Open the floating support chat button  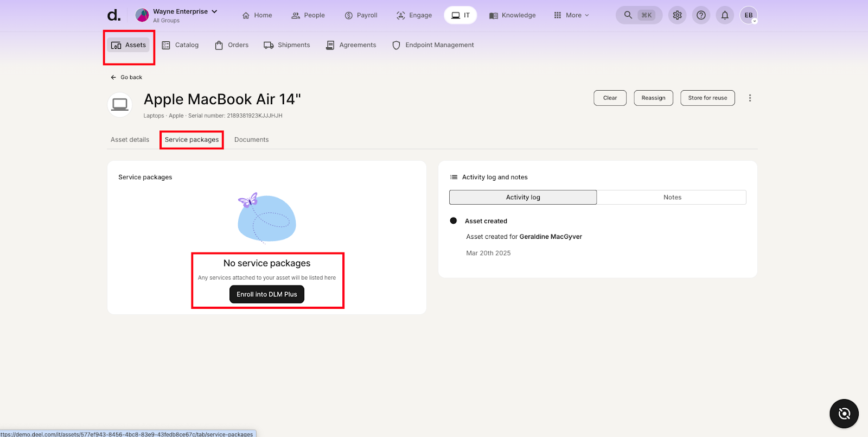tap(844, 414)
